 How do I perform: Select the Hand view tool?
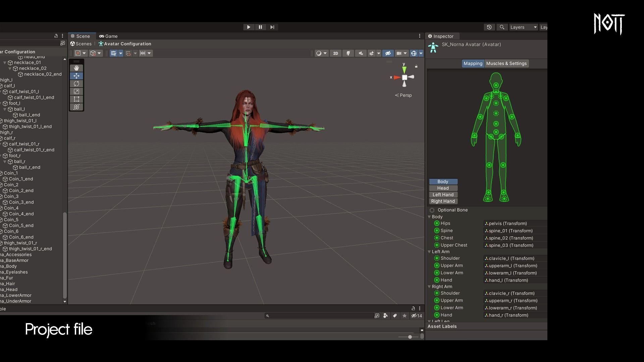tap(76, 68)
